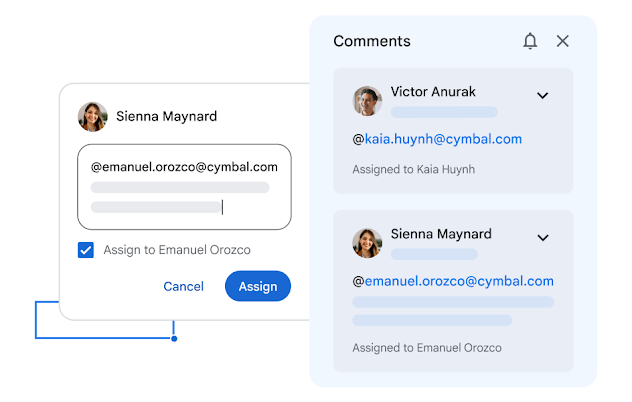Close the Comments panel
Viewport: 632px width, 402px height.
tap(563, 41)
